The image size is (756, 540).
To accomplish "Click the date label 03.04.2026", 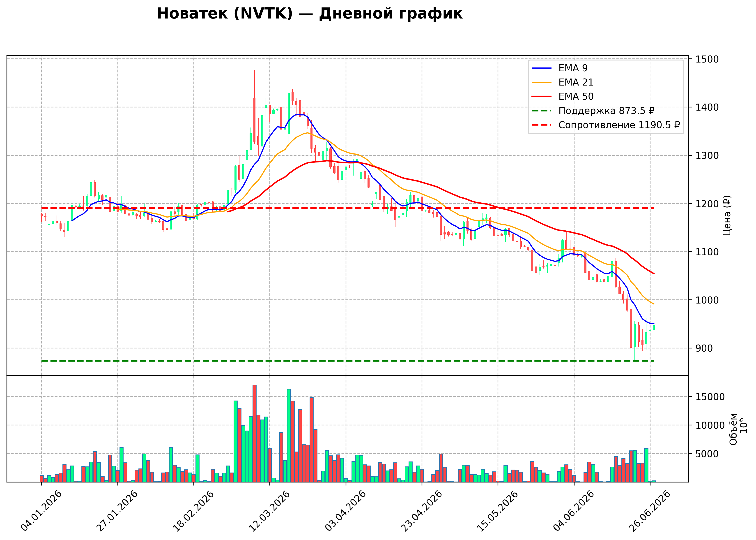I will 345,511.
